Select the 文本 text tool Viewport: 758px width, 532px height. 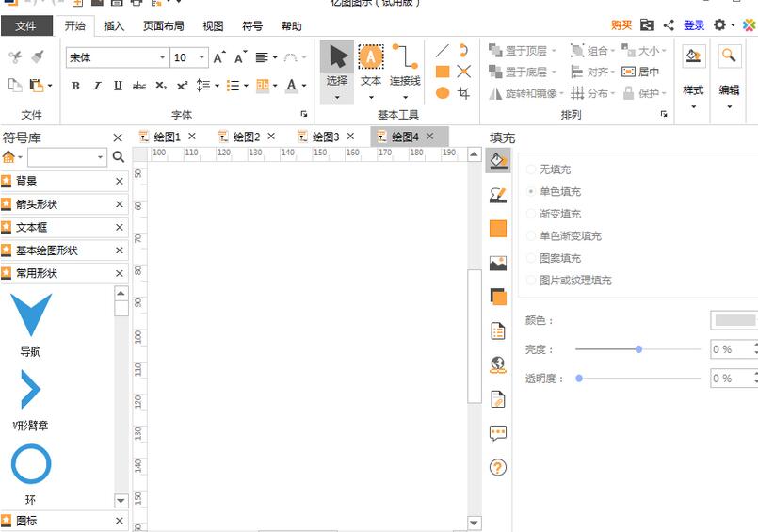[371, 66]
